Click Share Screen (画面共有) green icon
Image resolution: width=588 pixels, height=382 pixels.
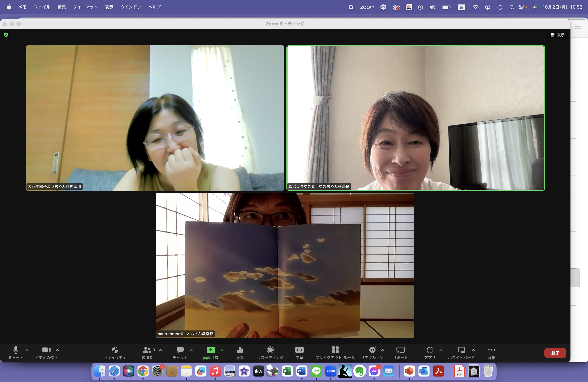[210, 350]
